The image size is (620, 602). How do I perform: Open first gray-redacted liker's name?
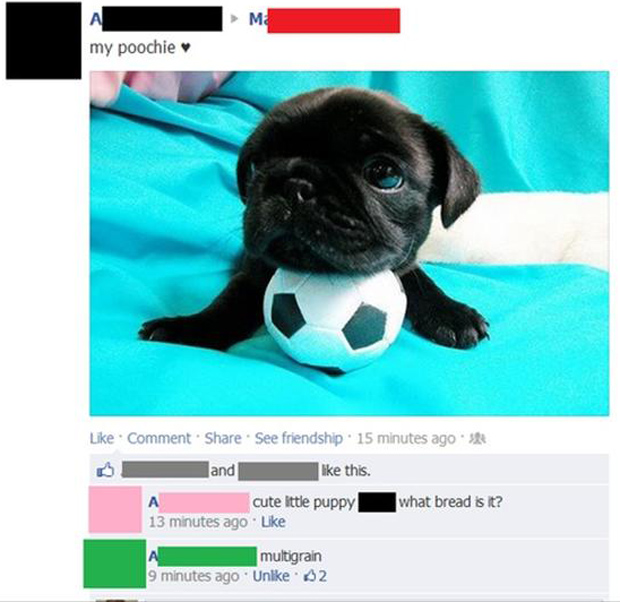165,470
